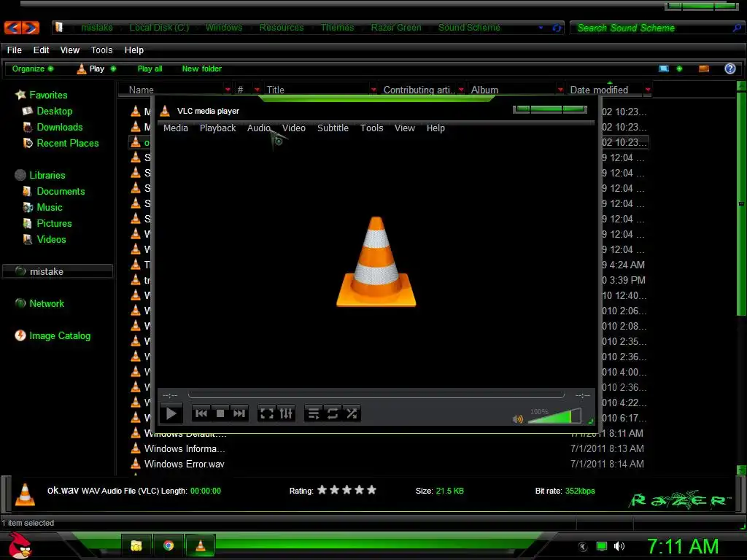Show the VLC playlist

click(x=314, y=413)
